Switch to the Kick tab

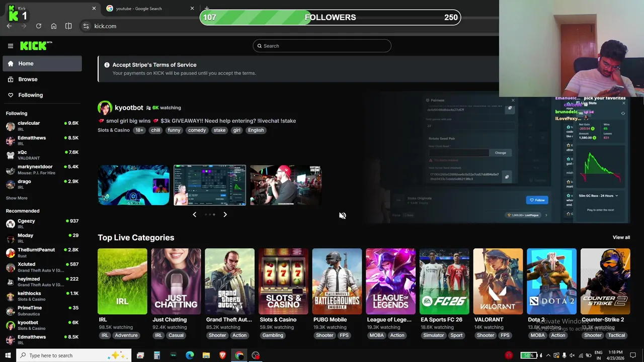point(50,9)
